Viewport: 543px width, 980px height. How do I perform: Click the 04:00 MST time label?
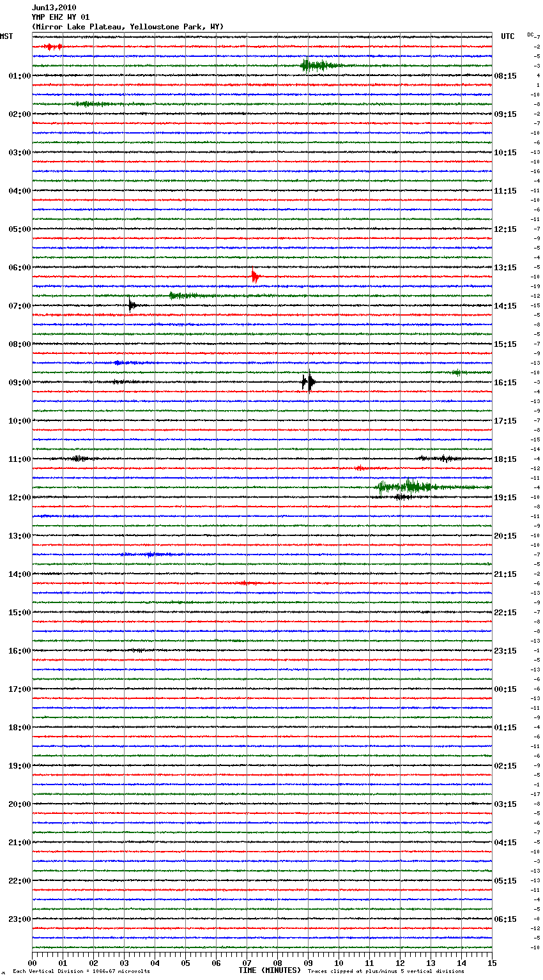(20, 191)
